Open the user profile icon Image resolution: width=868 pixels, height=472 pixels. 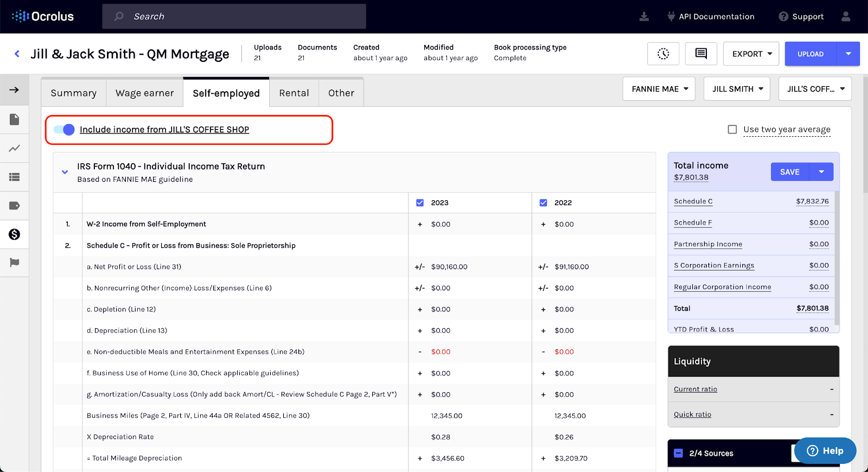(x=845, y=17)
